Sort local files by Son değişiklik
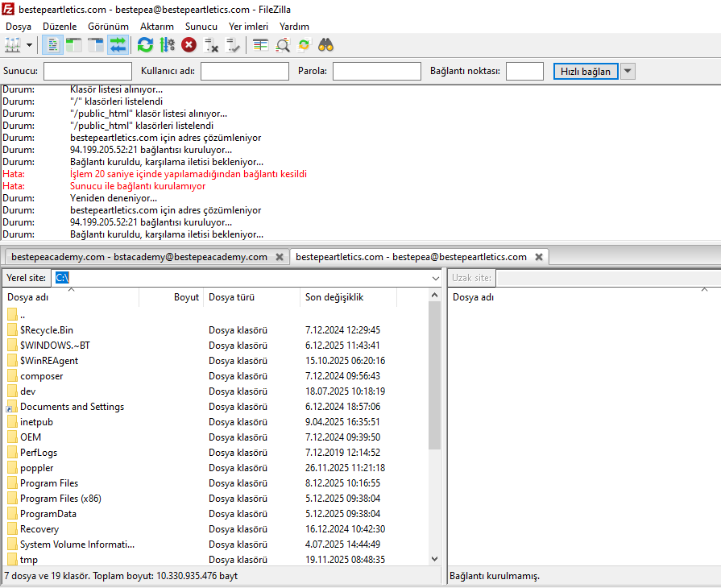The image size is (721, 588). click(x=348, y=297)
